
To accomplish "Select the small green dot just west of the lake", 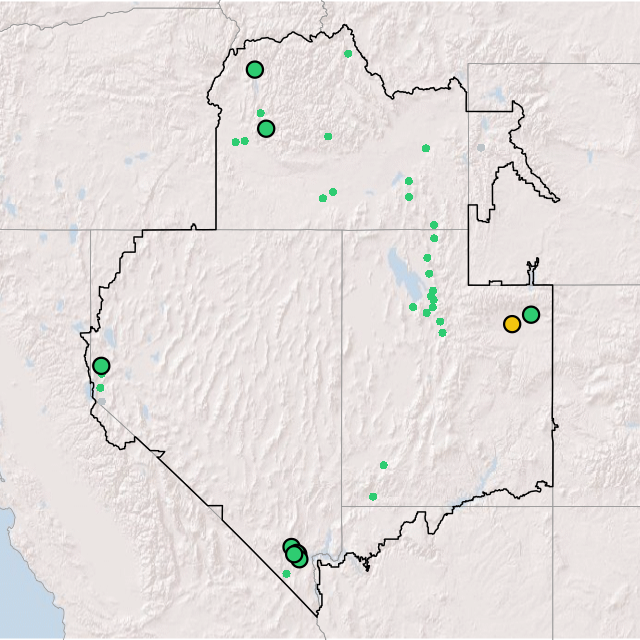I will click(413, 307).
